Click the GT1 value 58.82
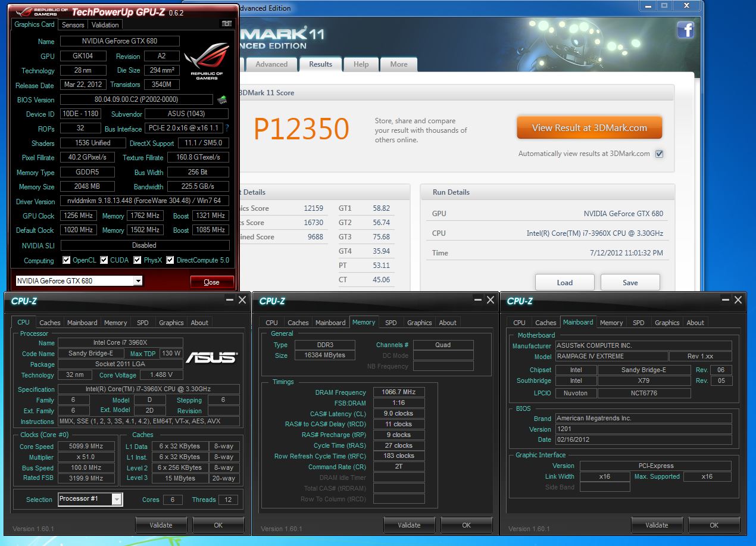 tap(381, 208)
